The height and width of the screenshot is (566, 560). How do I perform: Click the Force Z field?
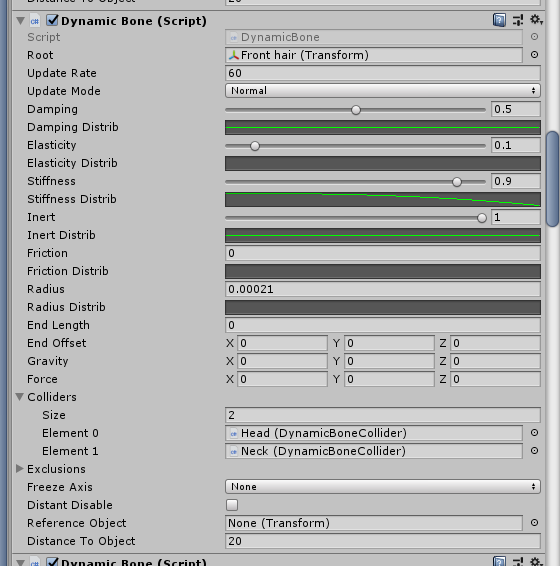[495, 379]
